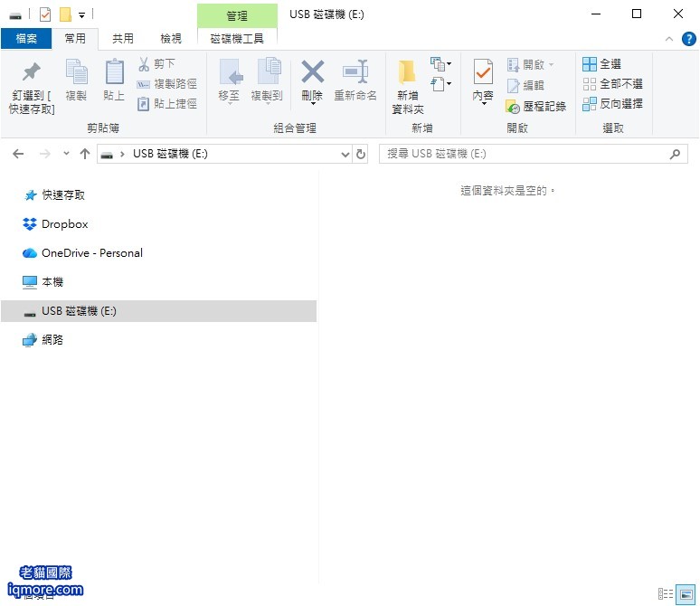Switch to large icons view in status bar

click(x=686, y=594)
